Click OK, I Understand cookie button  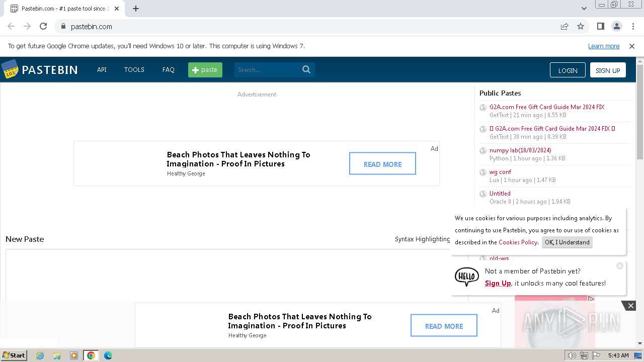[567, 242]
